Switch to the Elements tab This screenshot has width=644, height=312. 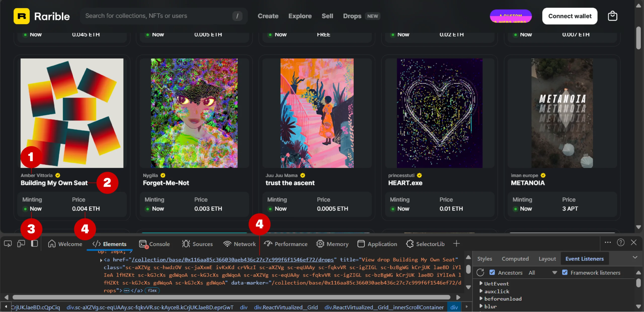(x=109, y=244)
